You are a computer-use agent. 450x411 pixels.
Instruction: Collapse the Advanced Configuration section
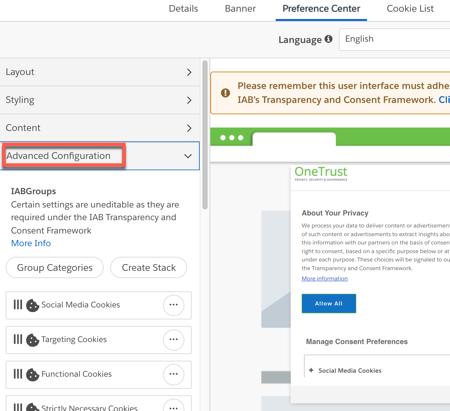100,156
